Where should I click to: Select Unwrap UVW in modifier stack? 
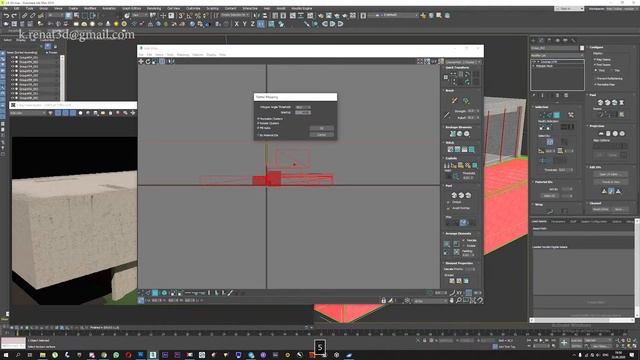[549, 62]
